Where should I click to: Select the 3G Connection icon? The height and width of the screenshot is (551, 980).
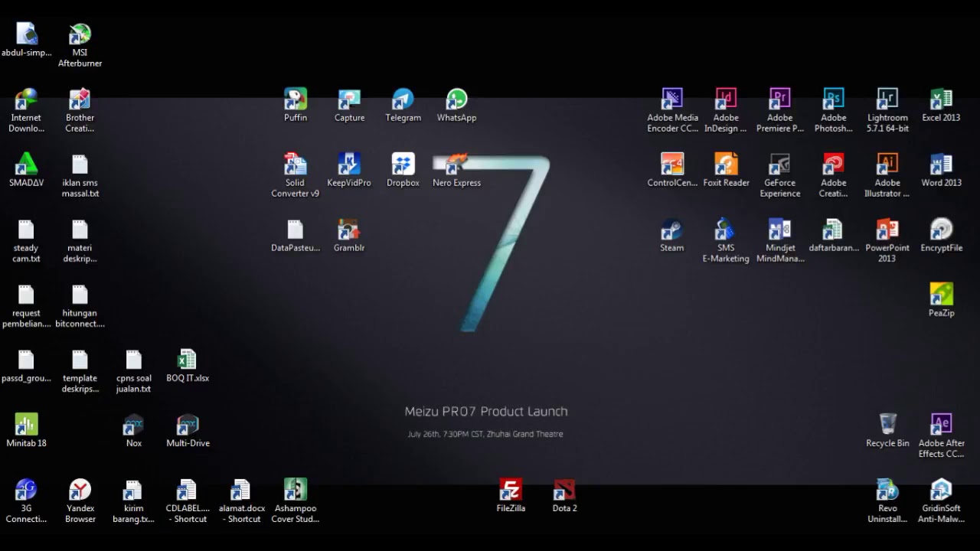[x=26, y=490]
